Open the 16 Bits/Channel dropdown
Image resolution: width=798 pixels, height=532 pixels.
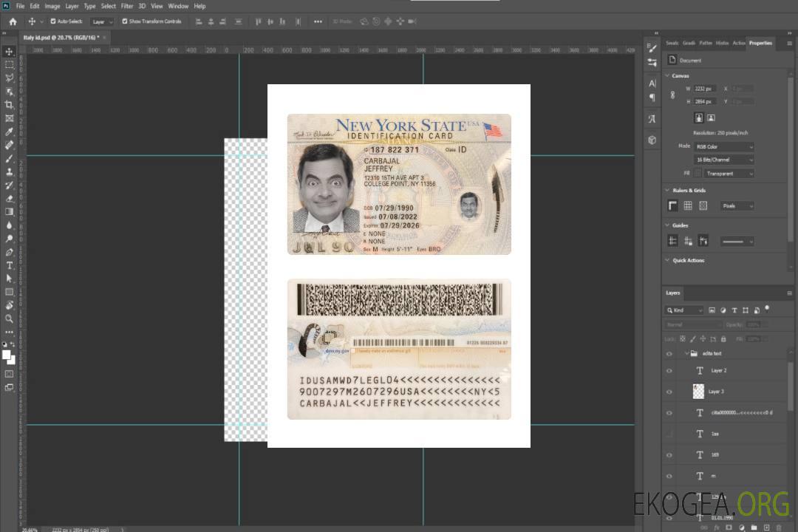point(724,160)
